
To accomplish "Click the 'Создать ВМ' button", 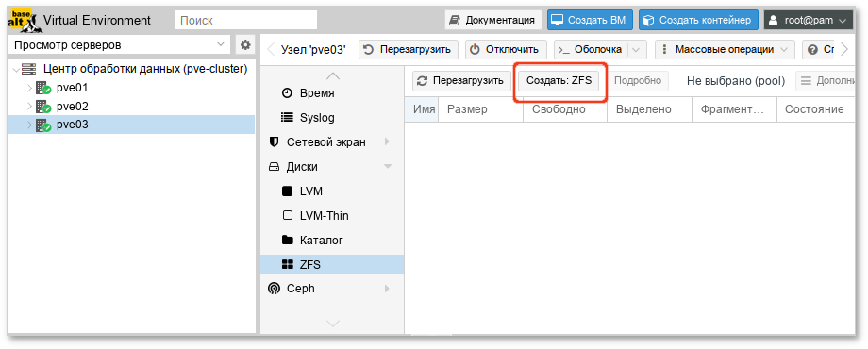I will pos(590,21).
